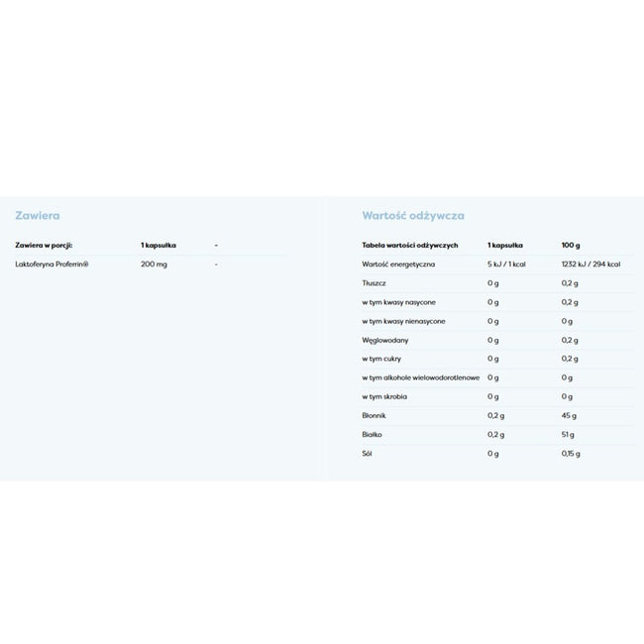The width and height of the screenshot is (644, 644).
Task: Click the 45 g fiber value
Action: [x=570, y=415]
